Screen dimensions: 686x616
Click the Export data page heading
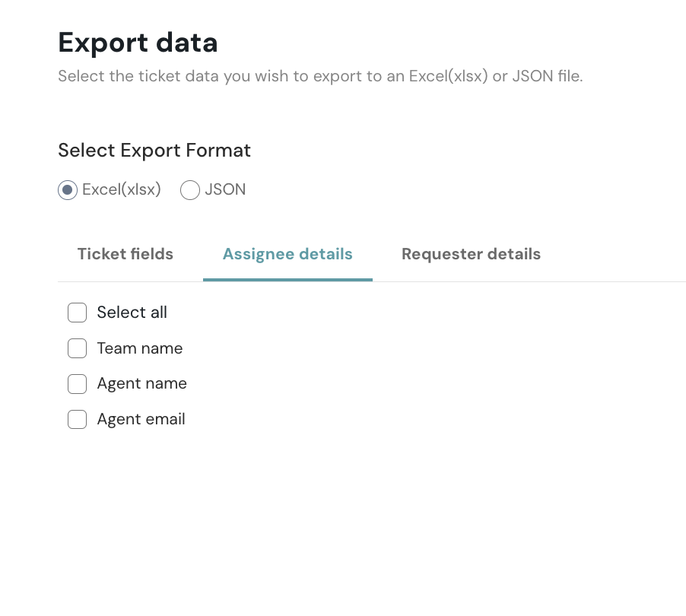(138, 43)
